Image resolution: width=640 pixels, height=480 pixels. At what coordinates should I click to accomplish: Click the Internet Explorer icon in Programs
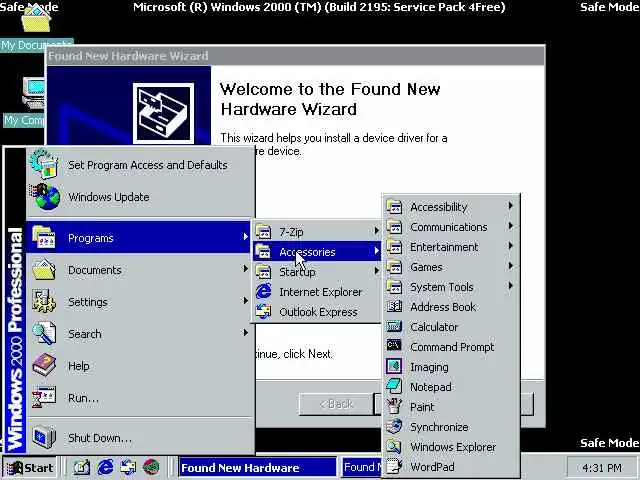click(x=263, y=291)
